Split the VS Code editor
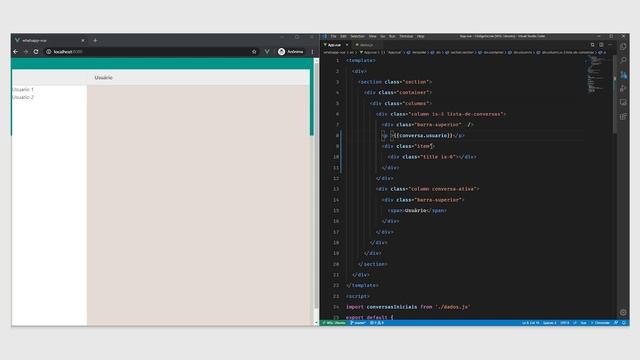The height and width of the screenshot is (360, 640). [601, 45]
